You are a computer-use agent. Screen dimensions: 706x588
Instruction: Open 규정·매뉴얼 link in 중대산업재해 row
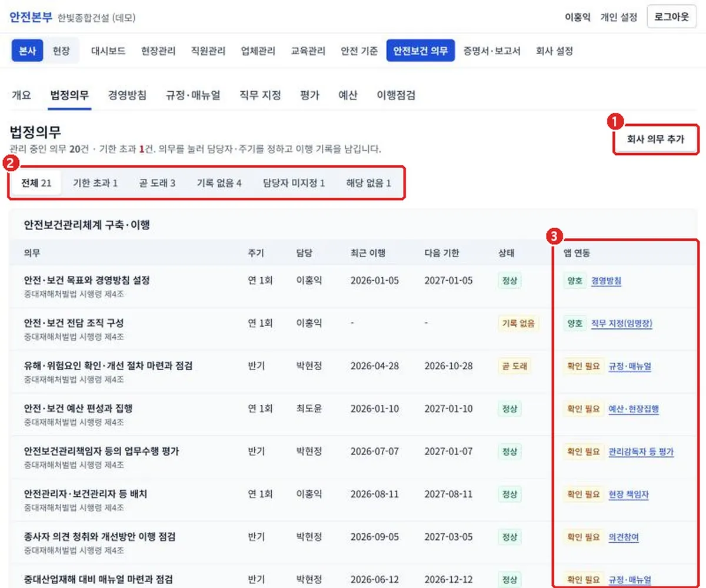[x=630, y=580]
